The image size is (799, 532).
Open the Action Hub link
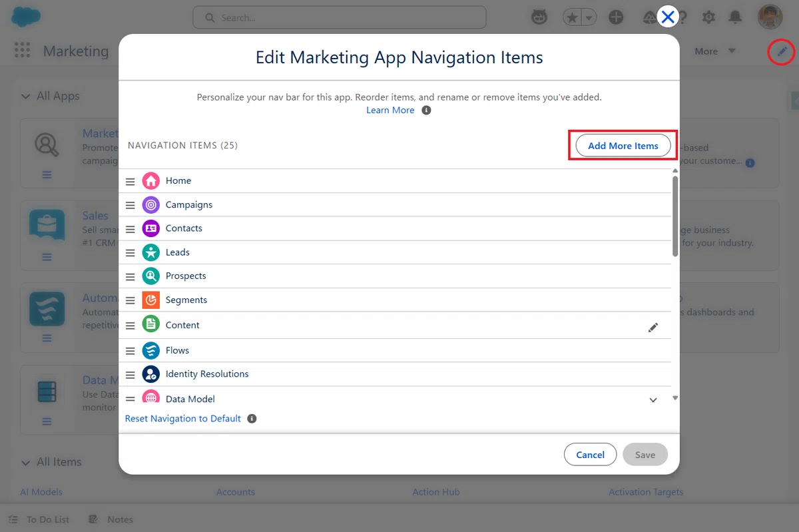[x=436, y=492]
